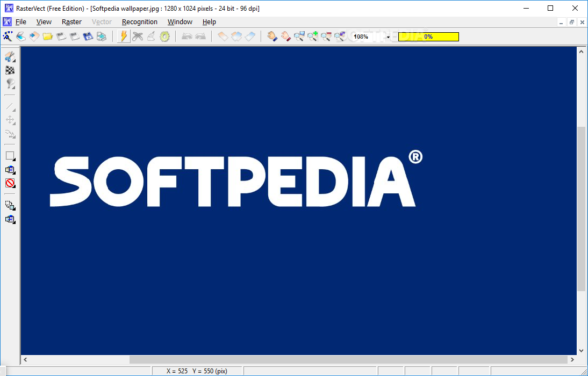Viewport: 588px width, 376px height.
Task: Open the Window menu
Action: tap(180, 21)
